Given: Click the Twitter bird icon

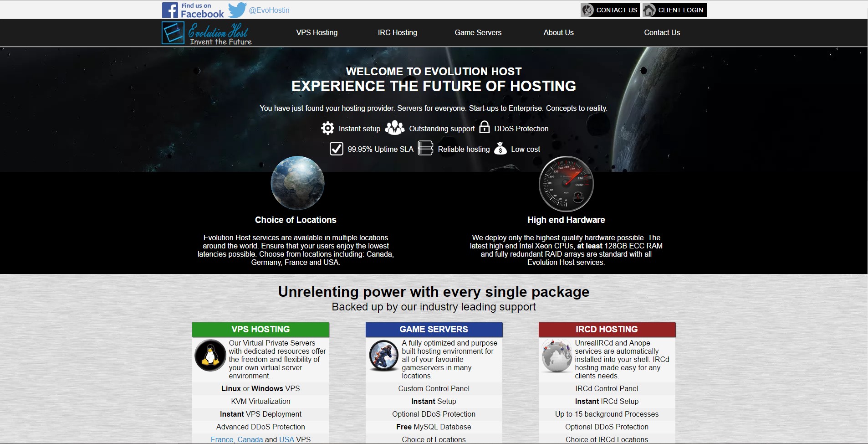Looking at the screenshot, I should pos(237,10).
